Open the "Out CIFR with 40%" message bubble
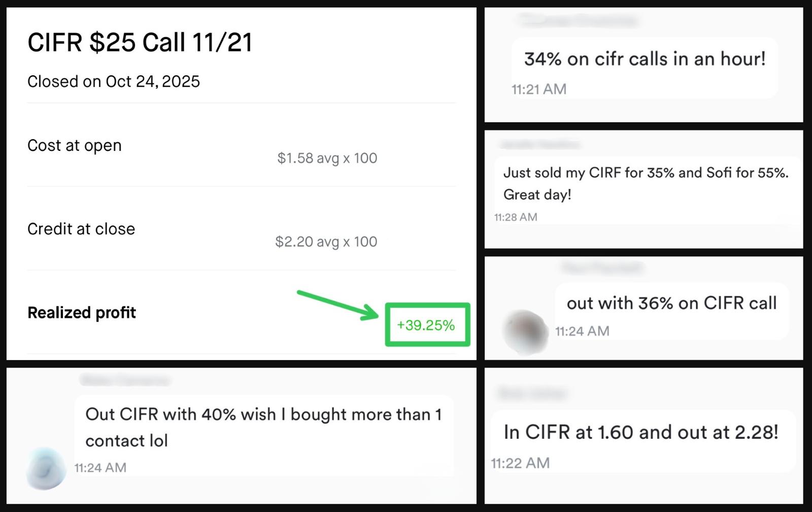Image resolution: width=812 pixels, height=512 pixels. [263, 427]
